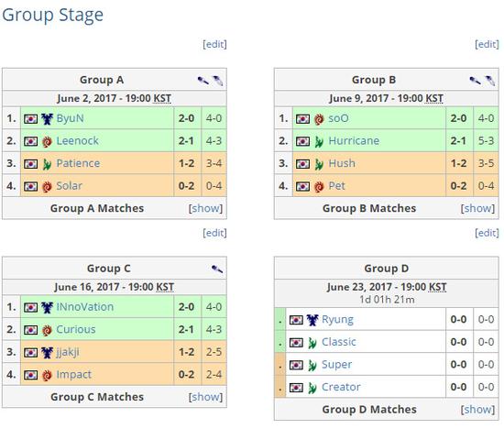Click the Terran race icon beside Ryung

[x=312, y=320]
